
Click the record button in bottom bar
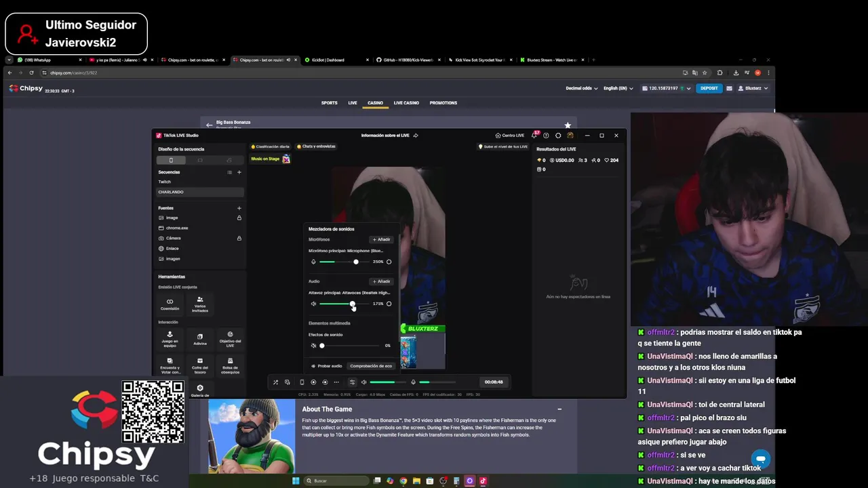[x=313, y=382]
